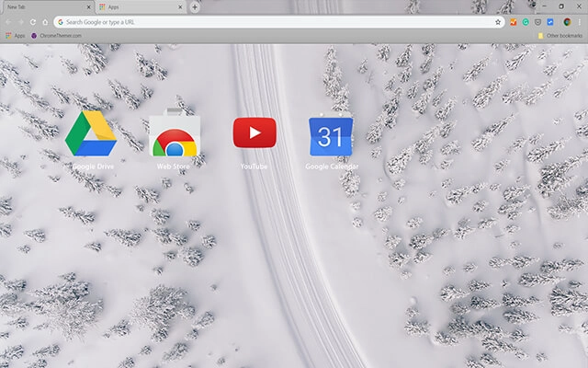The width and height of the screenshot is (588, 368).
Task: Minimize the Chrome window
Action: (544, 6)
